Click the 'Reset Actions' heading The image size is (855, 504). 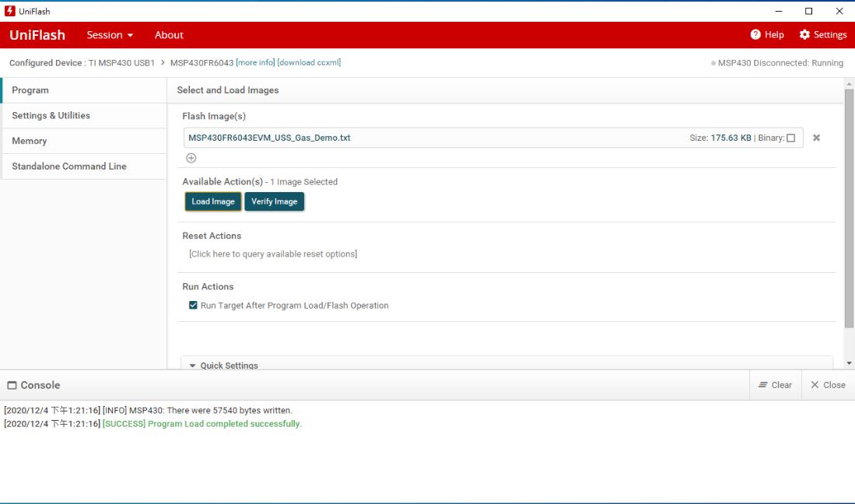(212, 236)
